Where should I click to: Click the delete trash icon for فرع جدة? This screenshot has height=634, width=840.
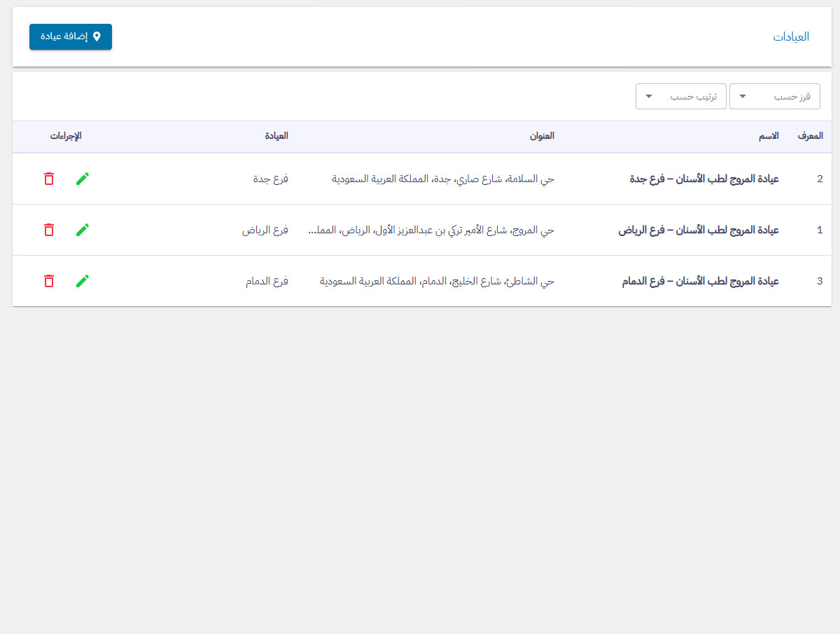(x=48, y=179)
